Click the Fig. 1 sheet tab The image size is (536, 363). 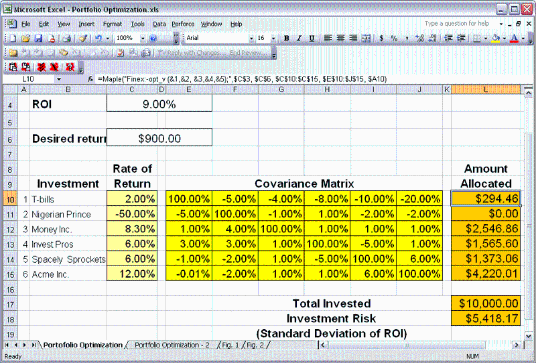click(x=231, y=345)
